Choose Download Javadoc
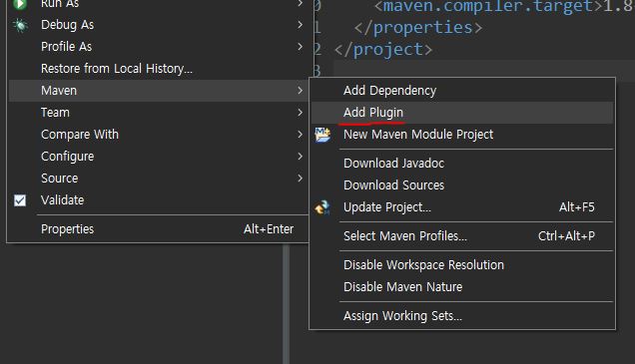The image size is (635, 364). click(x=462, y=163)
